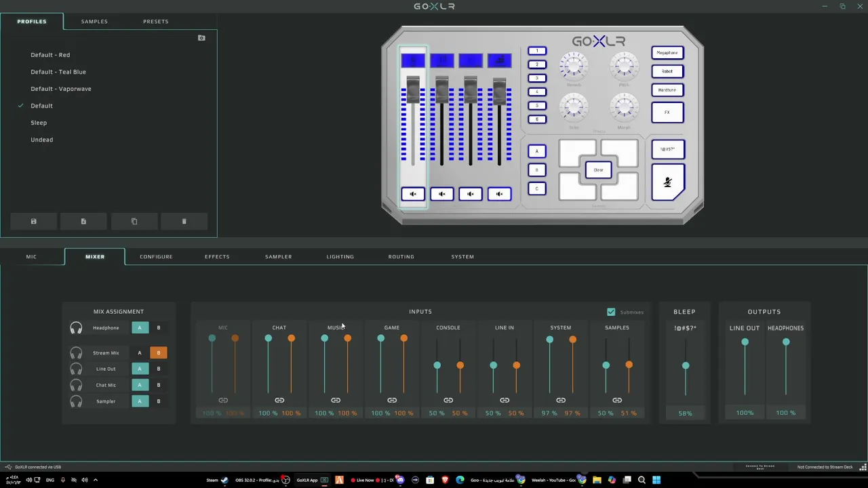
Task: Click the link icon under LINE IN sliders
Action: point(505,401)
